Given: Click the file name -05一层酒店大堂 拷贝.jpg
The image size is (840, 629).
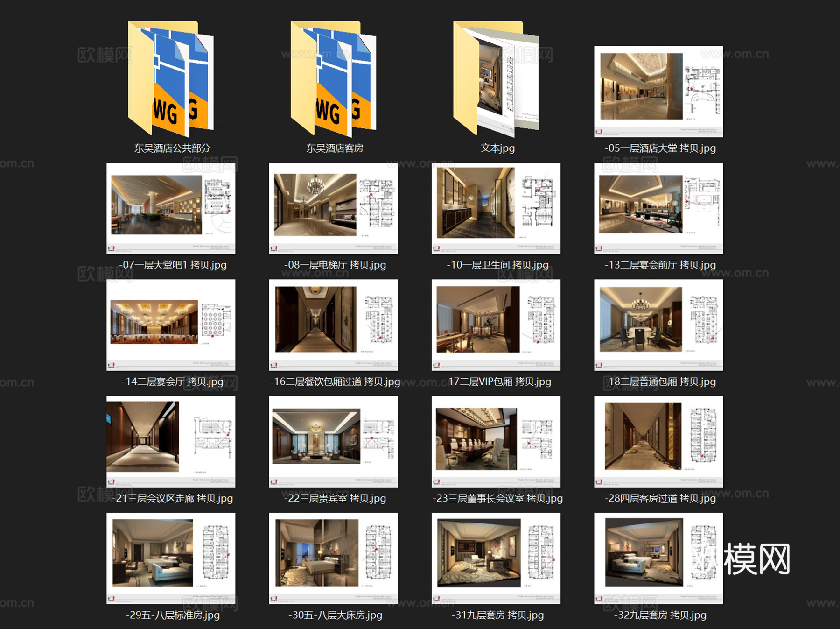Looking at the screenshot, I should click(x=660, y=148).
